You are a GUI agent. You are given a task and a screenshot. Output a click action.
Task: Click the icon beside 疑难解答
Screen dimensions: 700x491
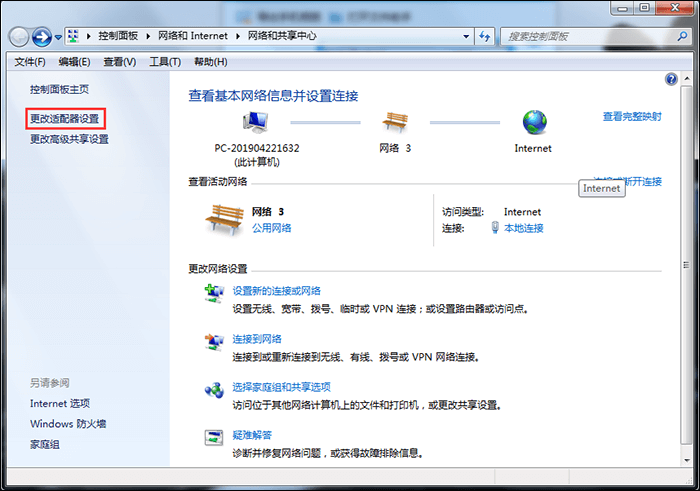214,438
